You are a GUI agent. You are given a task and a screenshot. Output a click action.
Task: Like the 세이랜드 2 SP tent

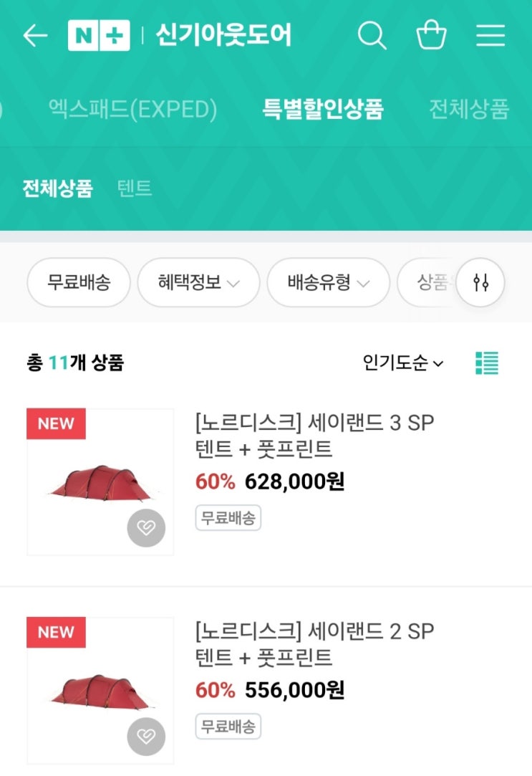(x=146, y=737)
